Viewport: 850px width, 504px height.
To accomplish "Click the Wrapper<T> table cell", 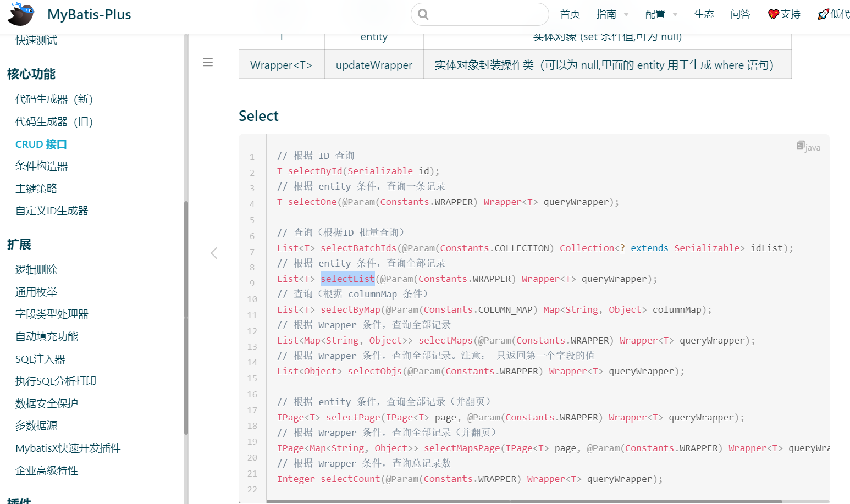I will 282,64.
